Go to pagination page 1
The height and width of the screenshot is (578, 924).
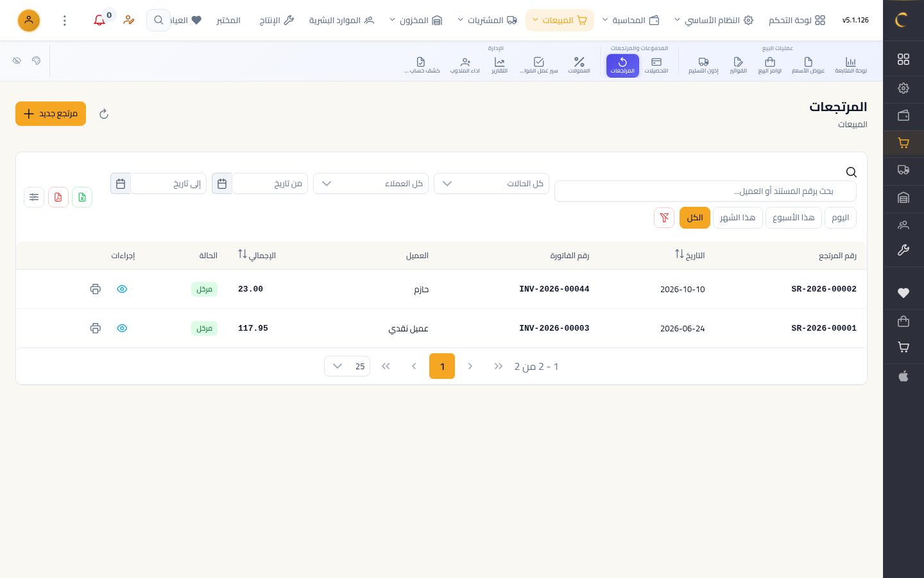tap(442, 366)
